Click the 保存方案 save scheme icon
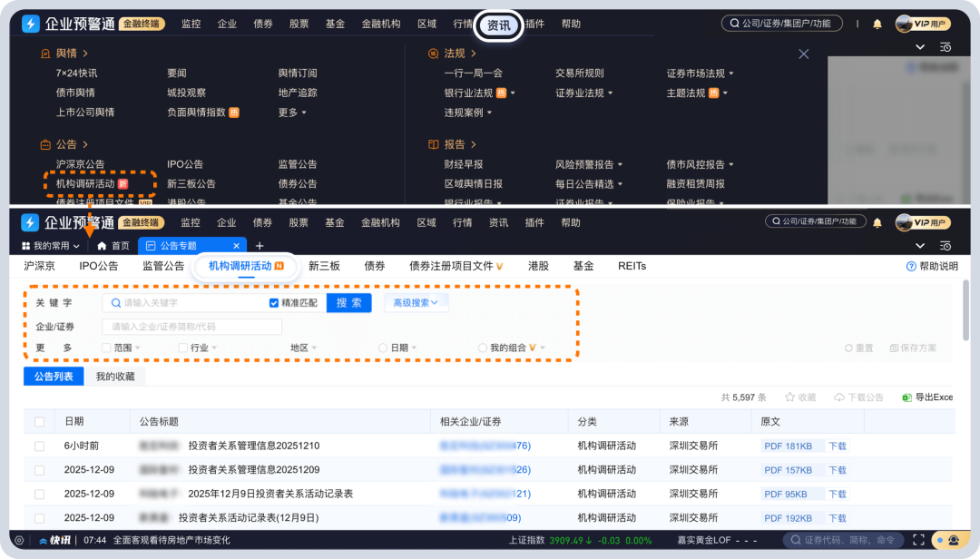Viewport: 980px width, 559px height. (x=894, y=348)
